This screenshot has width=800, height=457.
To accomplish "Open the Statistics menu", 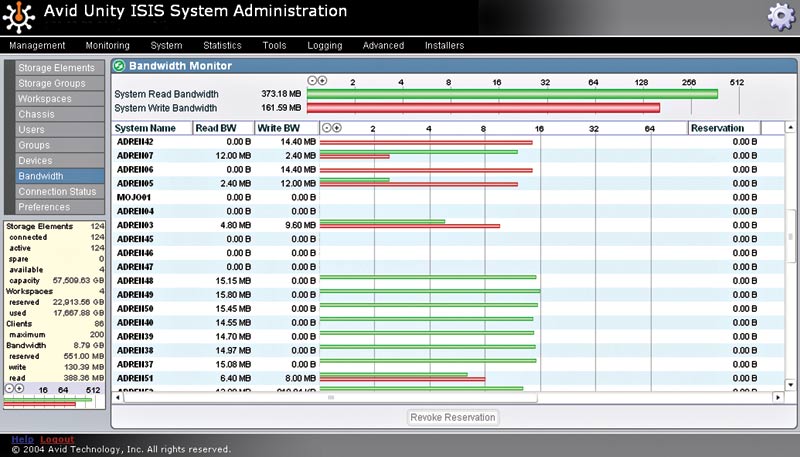I will [x=222, y=45].
